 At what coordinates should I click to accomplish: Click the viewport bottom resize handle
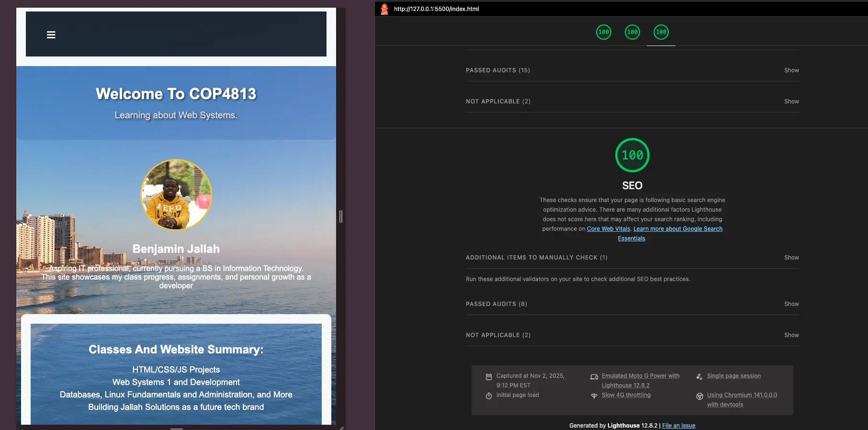[x=177, y=428]
